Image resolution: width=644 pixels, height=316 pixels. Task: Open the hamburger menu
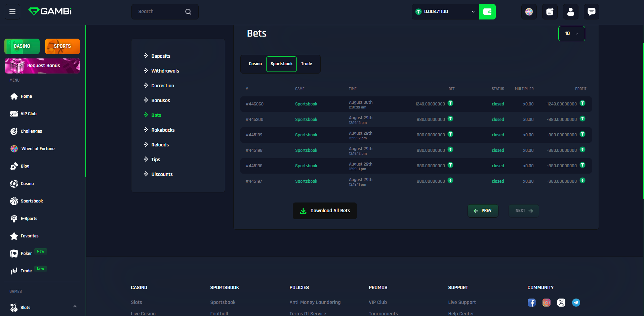coord(12,12)
